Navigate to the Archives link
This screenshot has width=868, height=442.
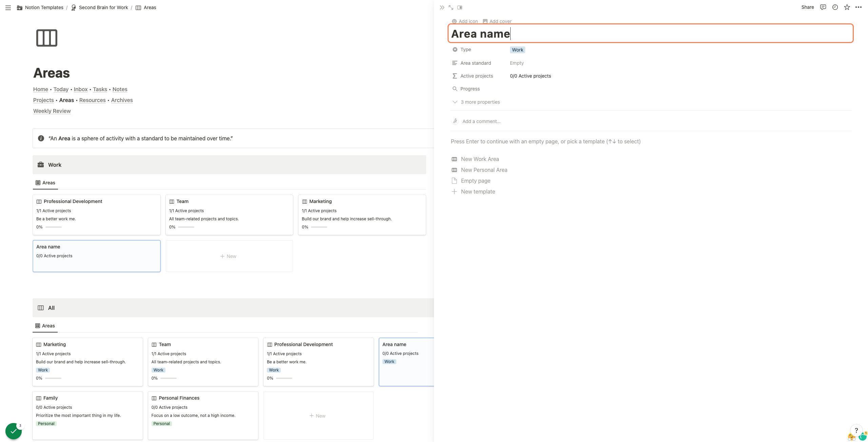pos(122,100)
